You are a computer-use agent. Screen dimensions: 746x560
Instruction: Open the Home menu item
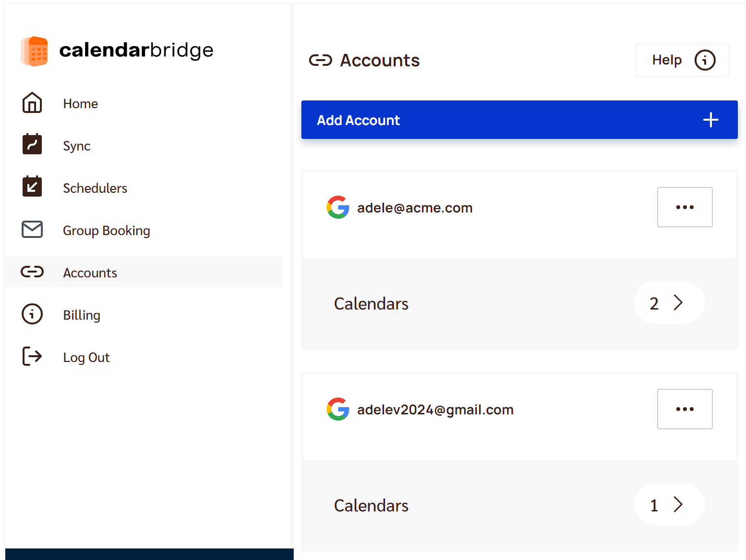pyautogui.click(x=80, y=103)
